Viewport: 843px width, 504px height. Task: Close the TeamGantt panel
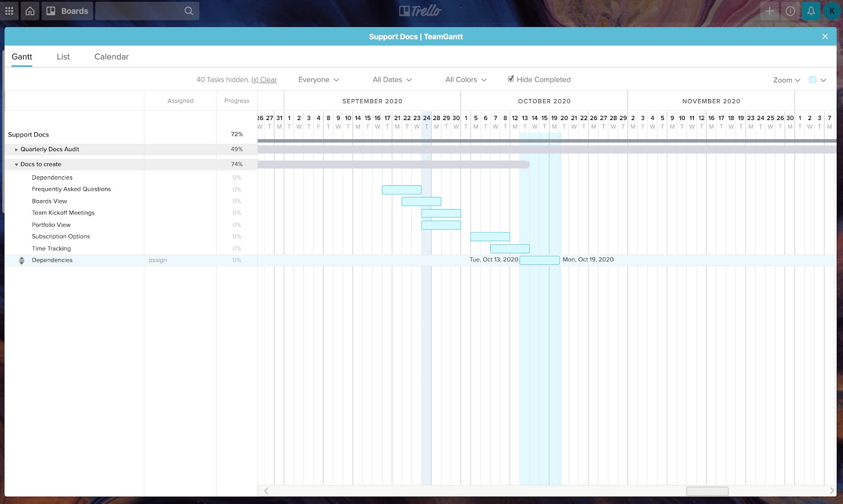click(825, 36)
